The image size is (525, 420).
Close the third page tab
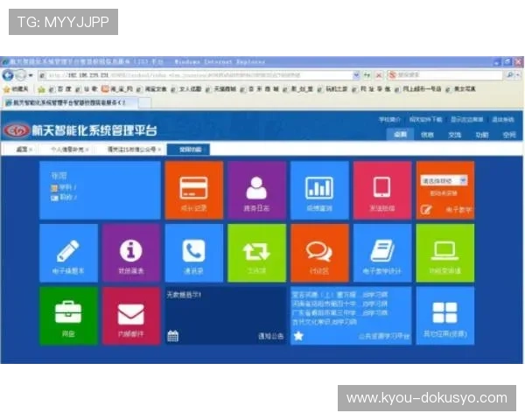(x=160, y=150)
